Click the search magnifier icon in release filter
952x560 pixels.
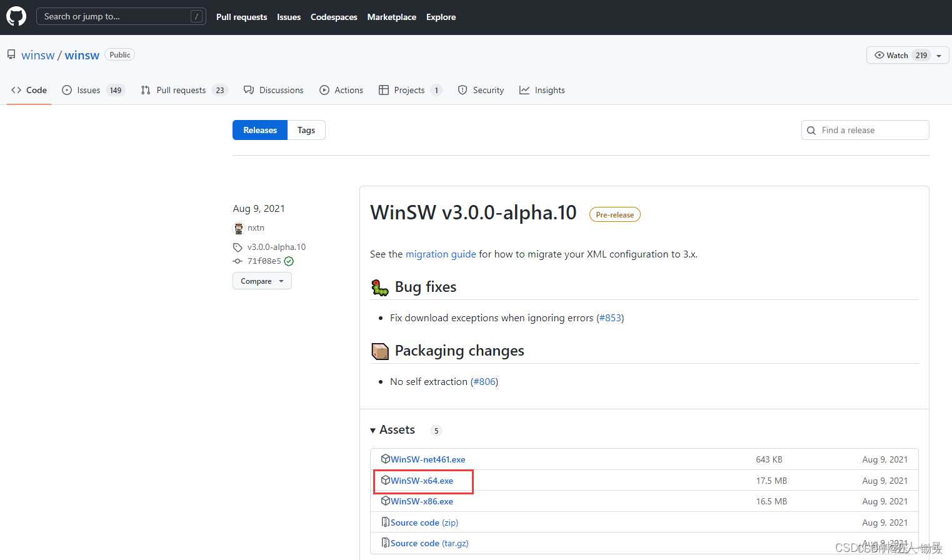tap(811, 131)
